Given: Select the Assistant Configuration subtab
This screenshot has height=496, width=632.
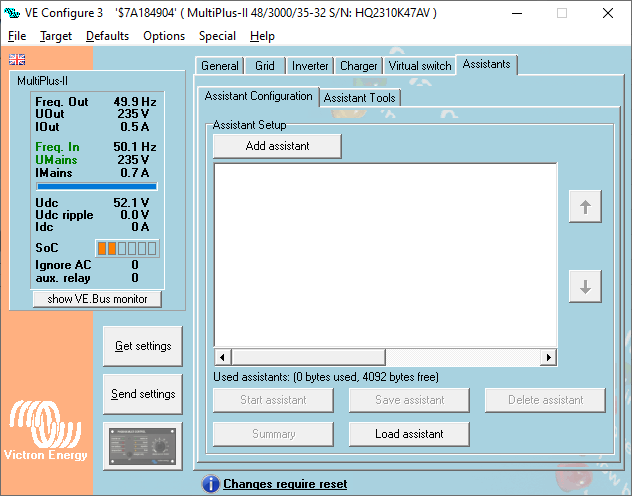Looking at the screenshot, I should (x=258, y=96).
